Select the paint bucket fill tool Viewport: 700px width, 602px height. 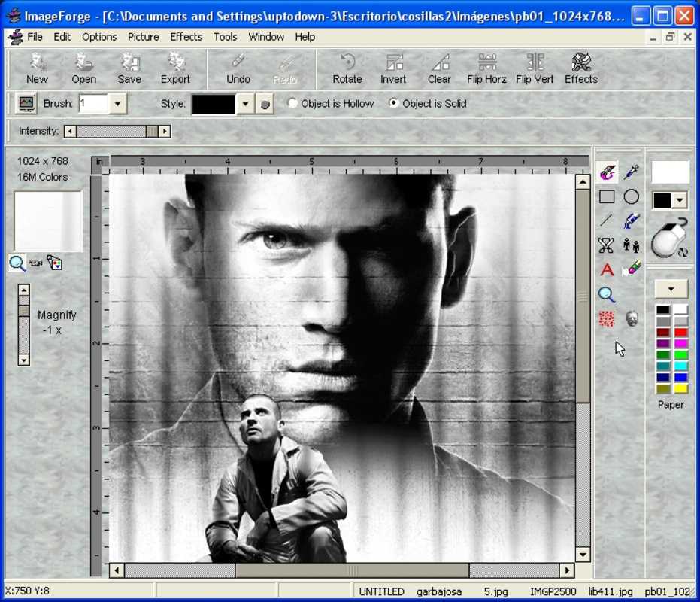(x=632, y=220)
